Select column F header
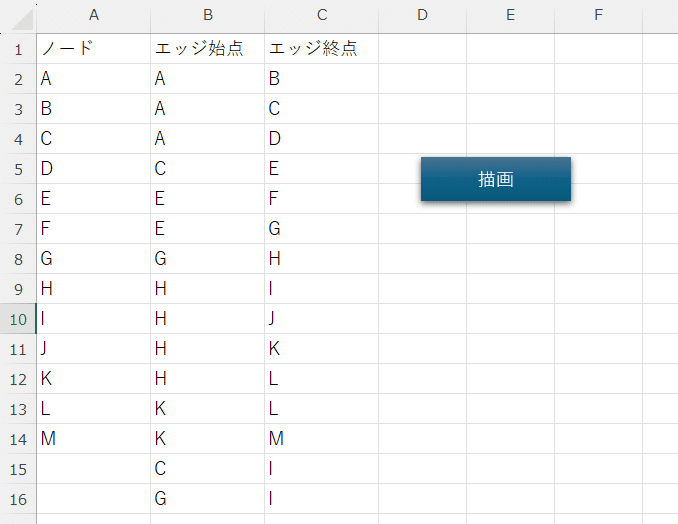This screenshot has width=678, height=524. tap(598, 16)
